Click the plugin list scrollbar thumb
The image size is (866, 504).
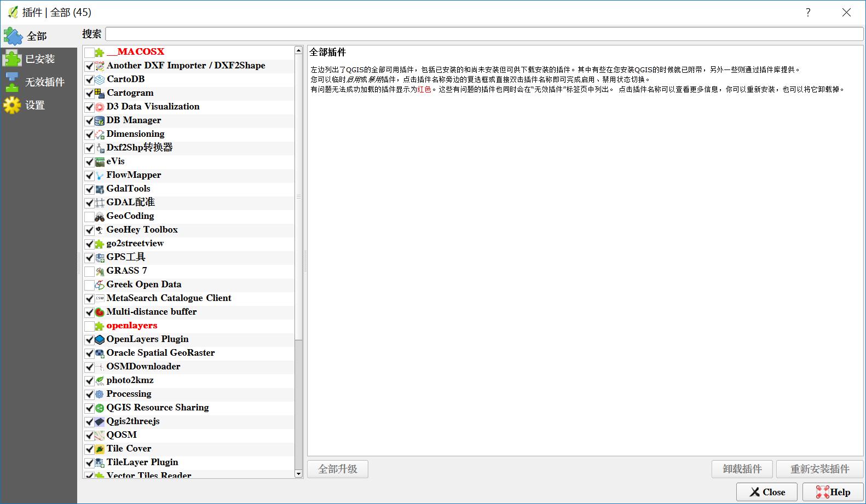[298, 197]
